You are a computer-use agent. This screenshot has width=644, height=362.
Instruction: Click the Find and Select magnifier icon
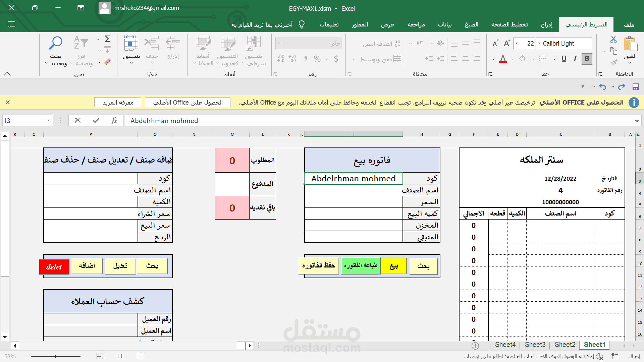pyautogui.click(x=56, y=44)
